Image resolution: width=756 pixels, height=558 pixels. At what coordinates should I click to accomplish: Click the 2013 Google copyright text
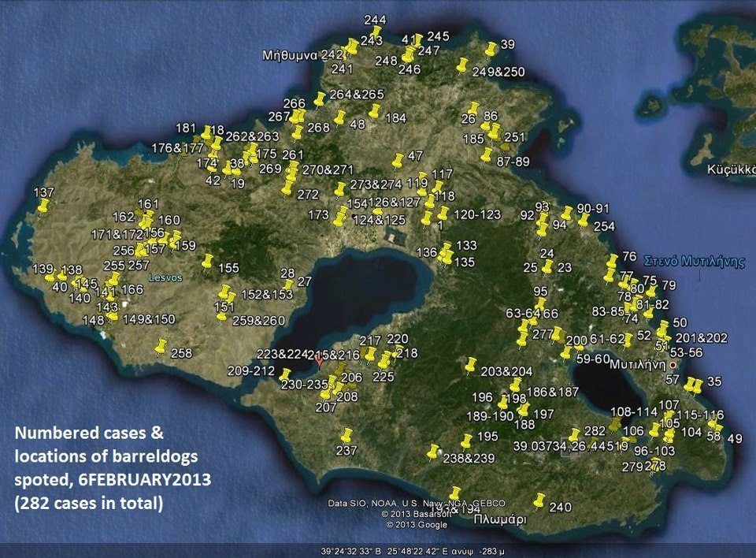click(417, 523)
